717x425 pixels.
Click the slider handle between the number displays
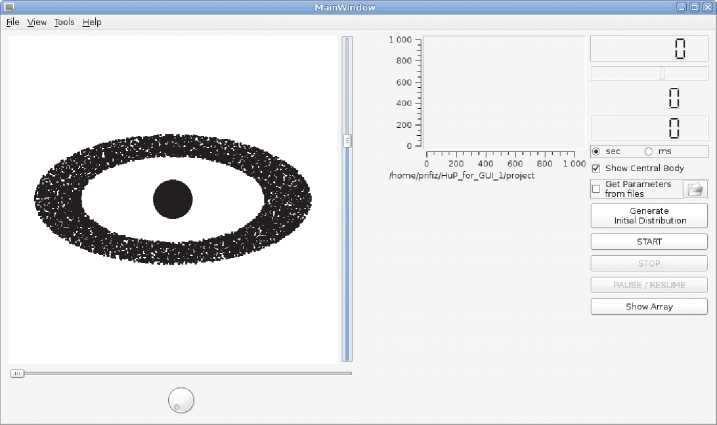(661, 73)
